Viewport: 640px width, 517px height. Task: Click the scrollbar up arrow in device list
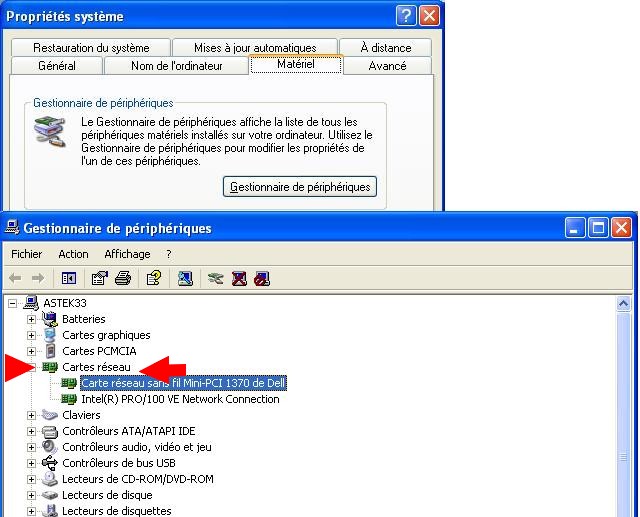click(x=625, y=303)
